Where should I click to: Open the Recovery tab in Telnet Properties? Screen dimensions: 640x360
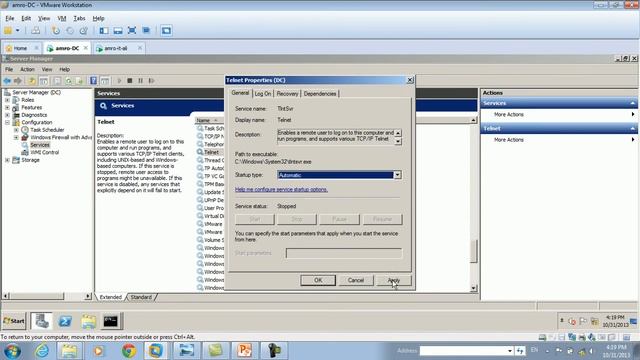(x=287, y=94)
